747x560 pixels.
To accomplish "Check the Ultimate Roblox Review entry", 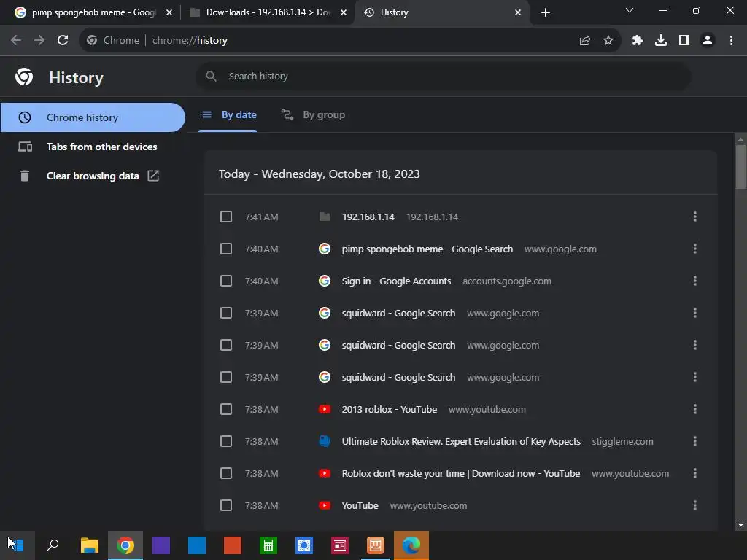I will [226, 441].
